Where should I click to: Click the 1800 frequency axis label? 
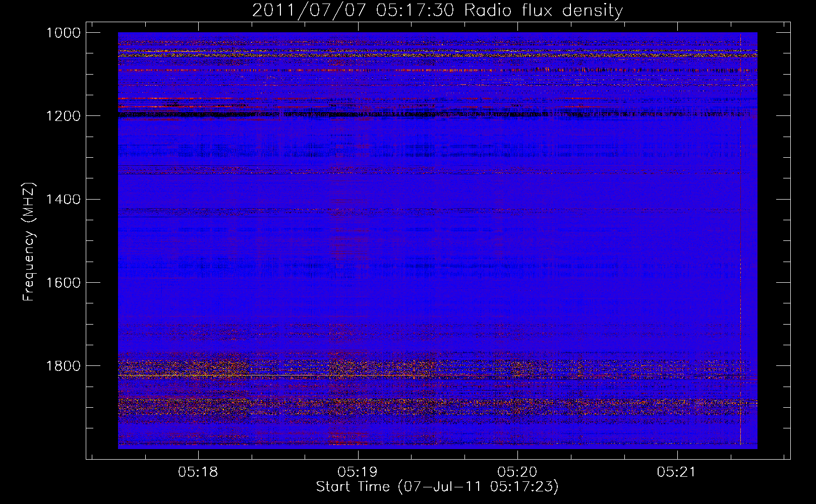pos(64,365)
